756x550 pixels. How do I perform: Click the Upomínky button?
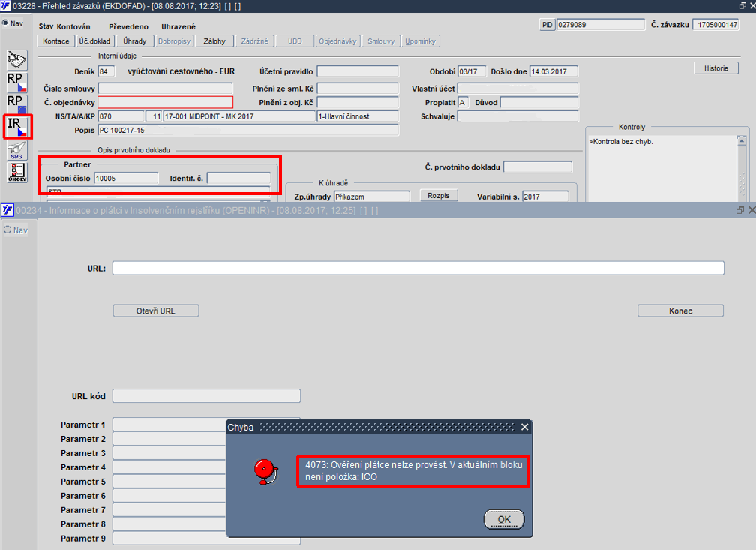[x=421, y=41]
